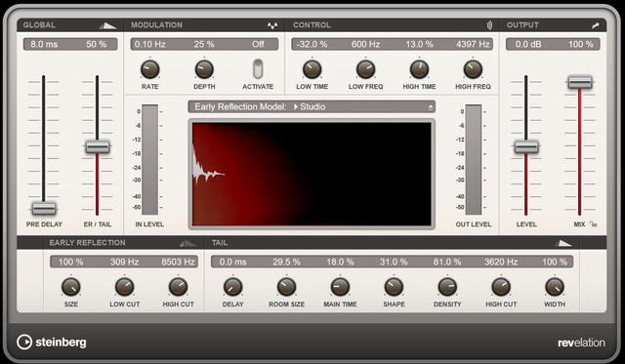Screen dimensions: 625x364
Task: Click the 0.0 dB output level value
Action: (x=528, y=44)
